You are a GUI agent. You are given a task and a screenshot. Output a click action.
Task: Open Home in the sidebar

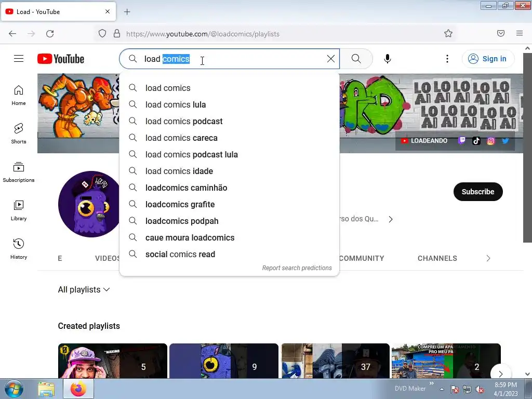pos(19,96)
